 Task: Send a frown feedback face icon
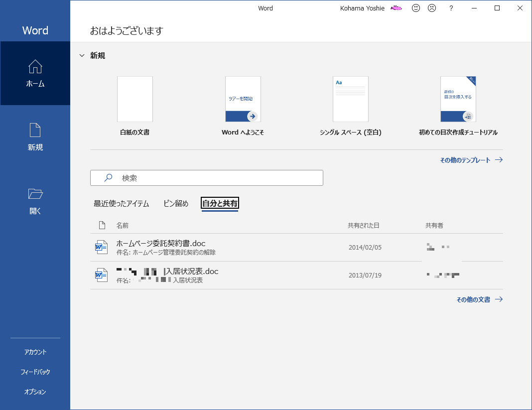coord(431,8)
